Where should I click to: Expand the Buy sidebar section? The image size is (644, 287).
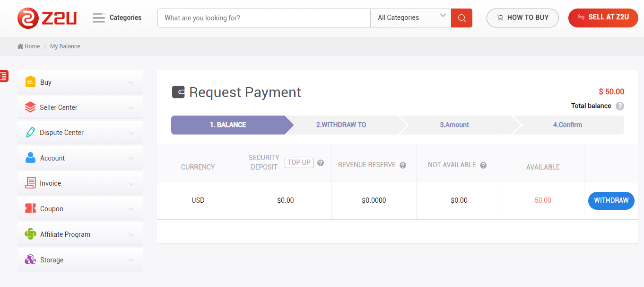pos(80,82)
